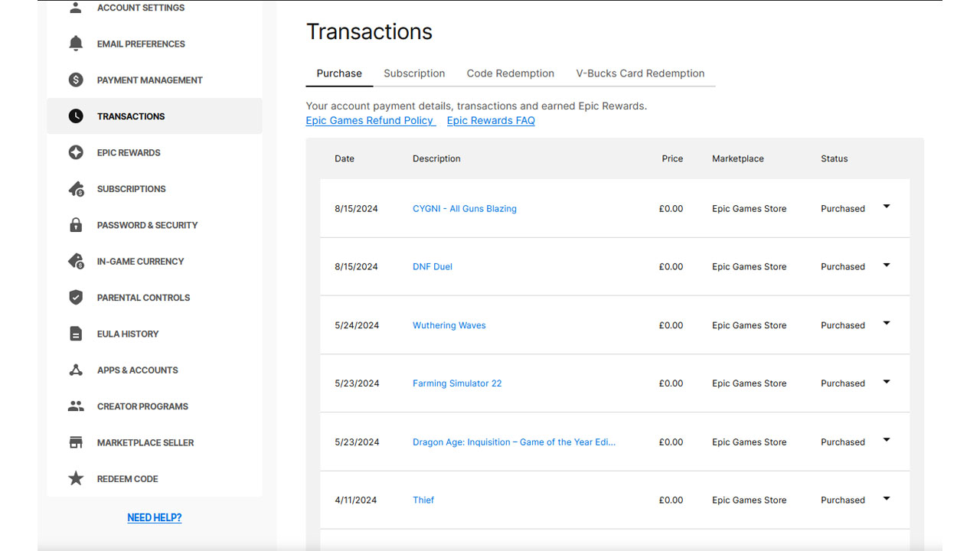Select the Account Settings person icon
The width and height of the screenshot is (980, 551).
(x=75, y=7)
